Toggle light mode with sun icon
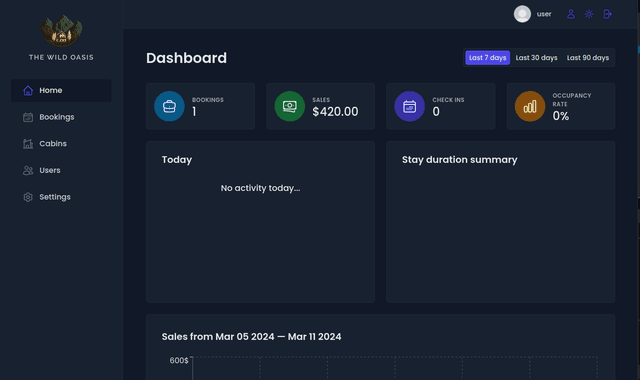640x380 pixels. click(589, 14)
